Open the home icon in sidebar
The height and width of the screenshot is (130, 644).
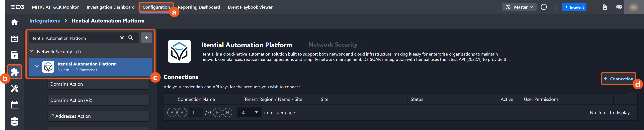(x=14, y=22)
